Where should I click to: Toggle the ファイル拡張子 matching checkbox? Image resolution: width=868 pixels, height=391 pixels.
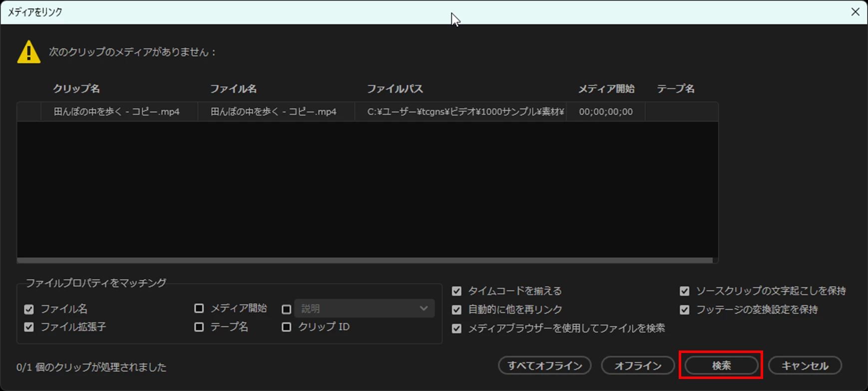pyautogui.click(x=29, y=327)
